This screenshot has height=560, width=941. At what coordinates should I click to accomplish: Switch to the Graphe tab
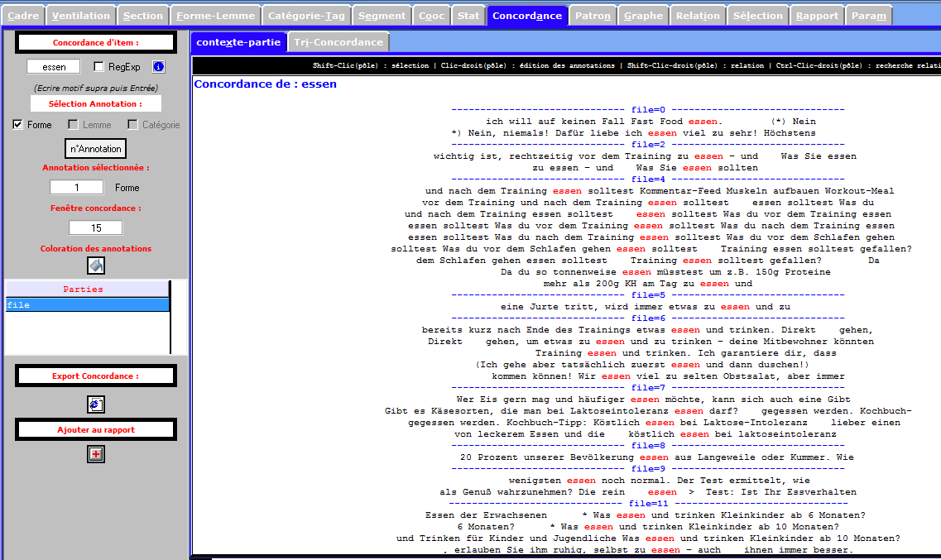(x=643, y=16)
